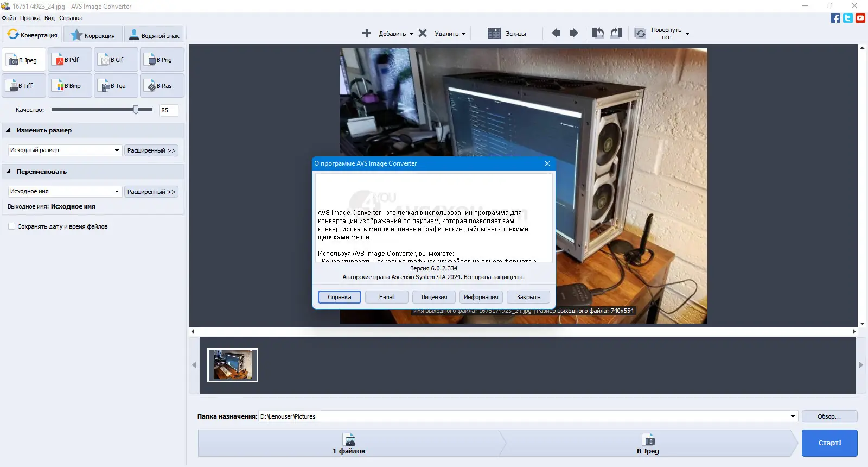The height and width of the screenshot is (467, 868).
Task: Open the 'Исходное имя' dropdown
Action: pyautogui.click(x=65, y=192)
